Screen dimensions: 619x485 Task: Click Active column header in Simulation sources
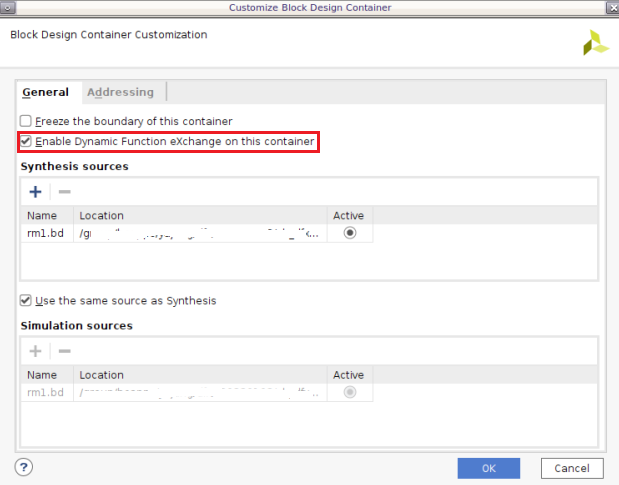click(x=350, y=375)
